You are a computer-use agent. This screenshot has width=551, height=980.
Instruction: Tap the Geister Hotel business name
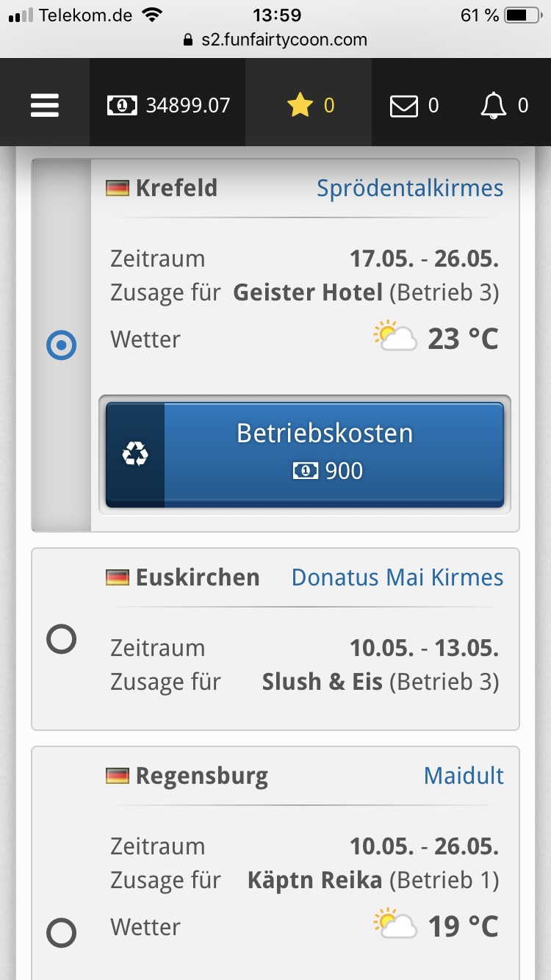click(308, 293)
